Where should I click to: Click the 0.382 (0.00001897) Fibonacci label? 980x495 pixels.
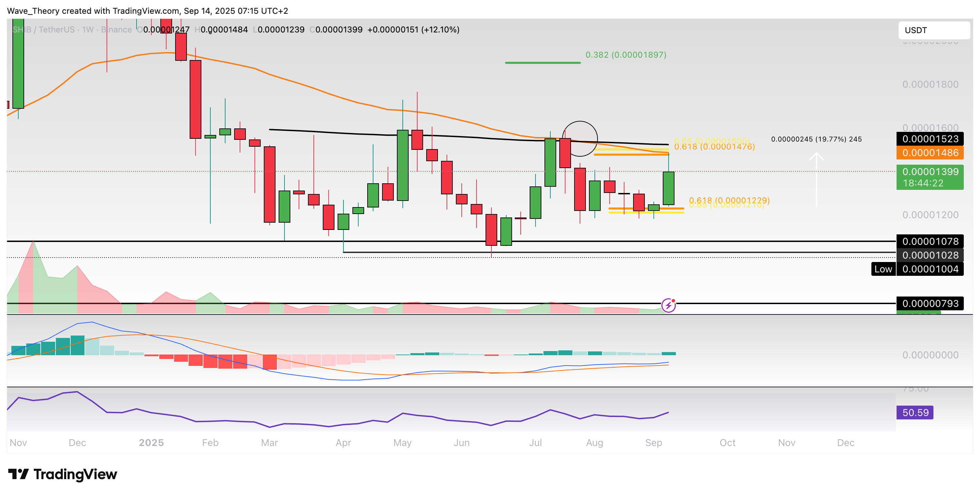pyautogui.click(x=626, y=55)
